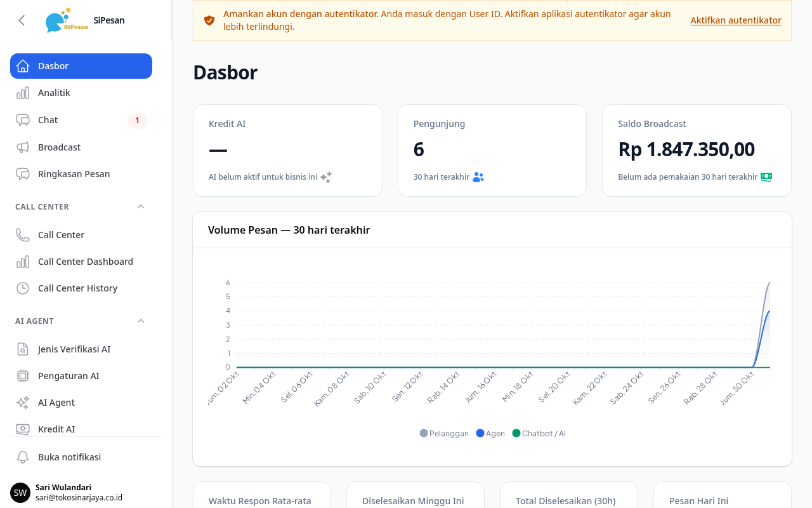Open the Ringkasan Pesan icon
This screenshot has width=812, height=508.
point(23,174)
